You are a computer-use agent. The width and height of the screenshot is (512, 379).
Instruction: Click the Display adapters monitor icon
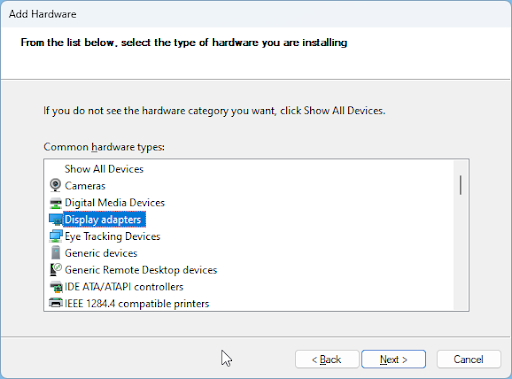(x=55, y=219)
